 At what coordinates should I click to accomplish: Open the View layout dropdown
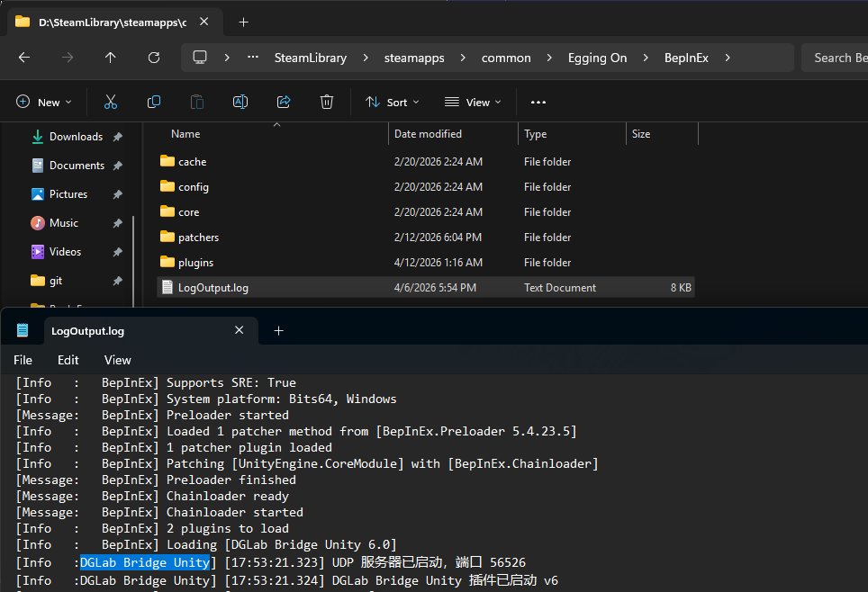473,103
